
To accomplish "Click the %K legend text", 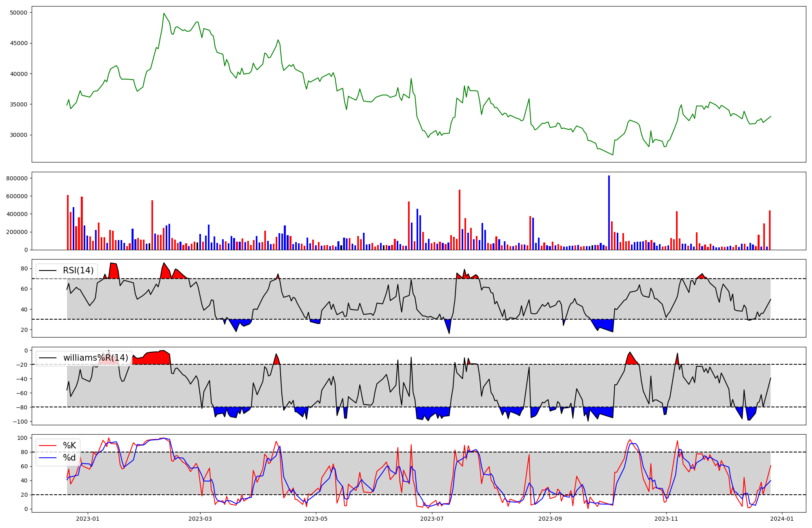I will click(x=69, y=446).
